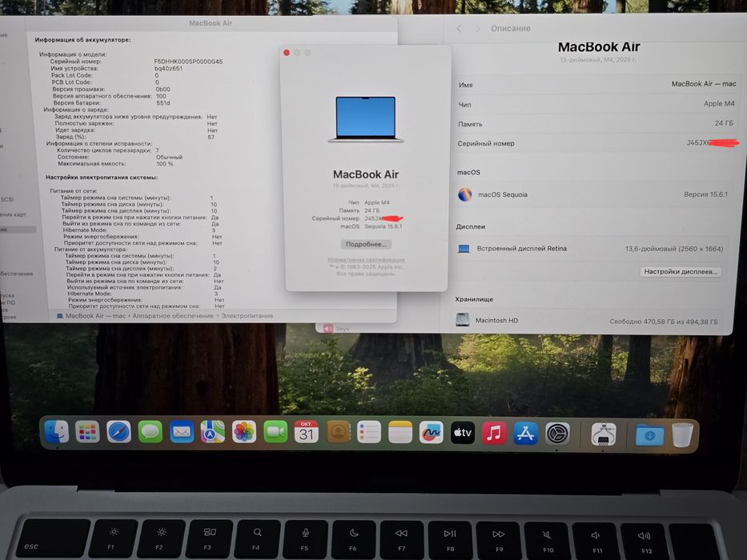Open the Photos app icon
747x560 pixels.
point(244,432)
